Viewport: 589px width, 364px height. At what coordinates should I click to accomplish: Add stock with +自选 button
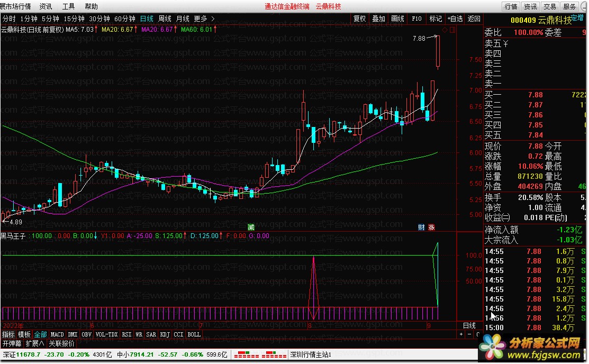pos(455,19)
